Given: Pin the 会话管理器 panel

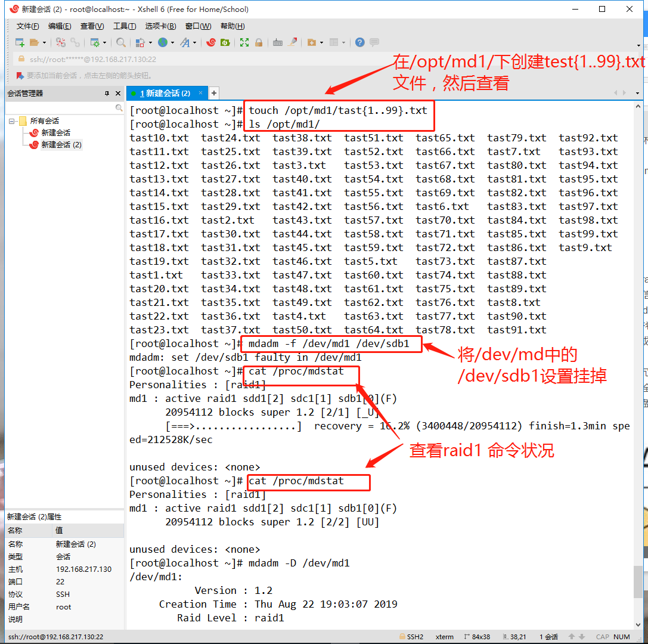Looking at the screenshot, I should click(107, 94).
